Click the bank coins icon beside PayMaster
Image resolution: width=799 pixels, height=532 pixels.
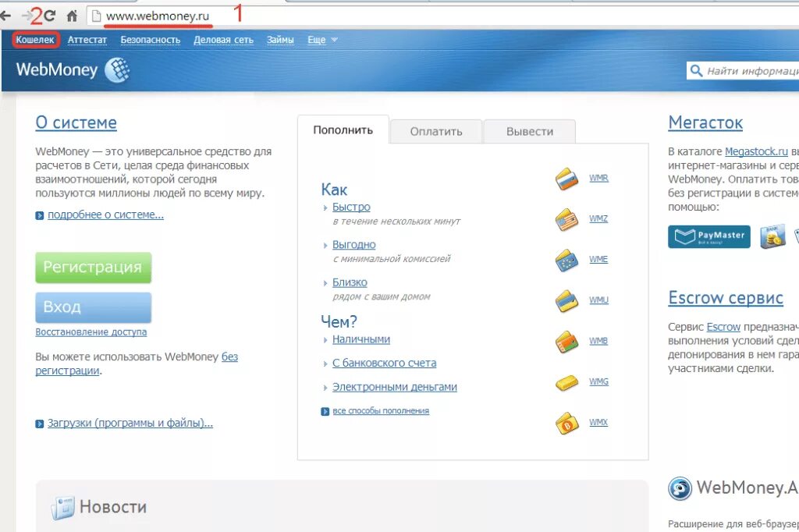(x=772, y=237)
